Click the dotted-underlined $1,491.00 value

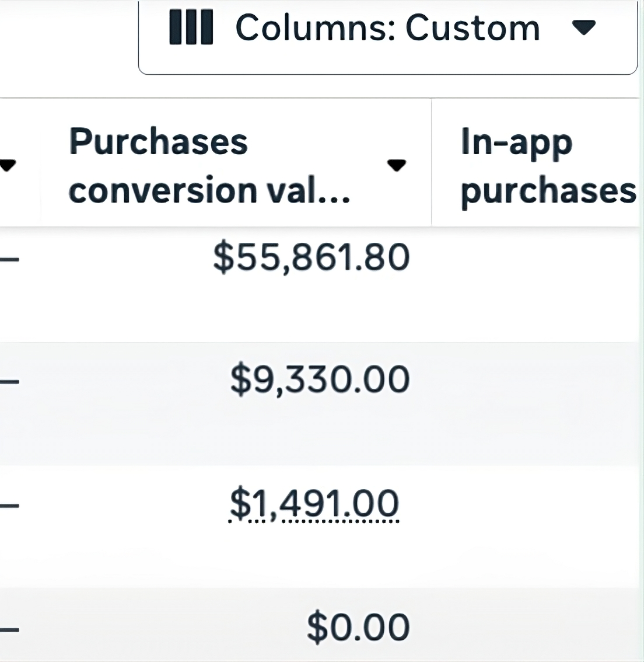[x=315, y=503]
